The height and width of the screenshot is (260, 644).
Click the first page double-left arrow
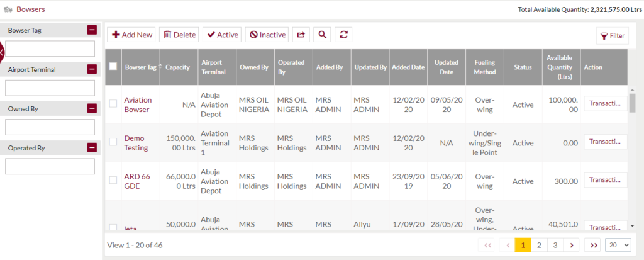point(487,245)
